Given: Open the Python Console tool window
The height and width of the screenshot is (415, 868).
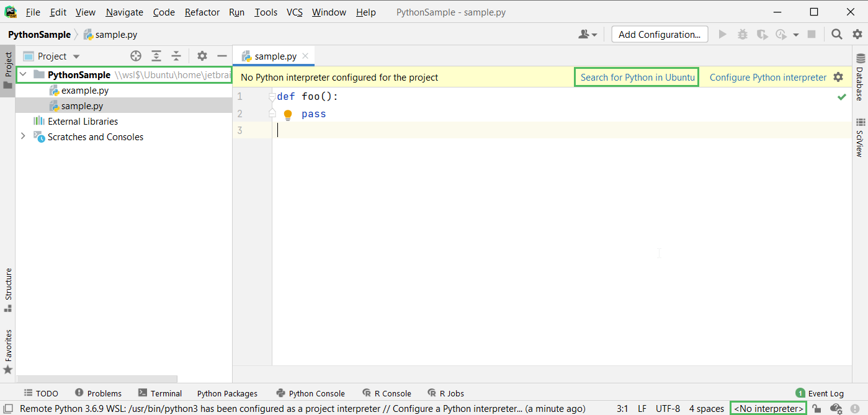Looking at the screenshot, I should click(310, 393).
